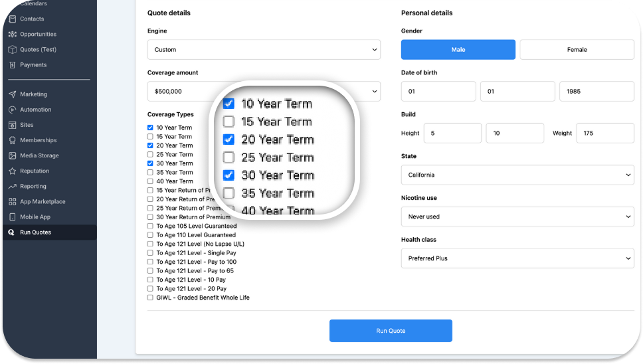The image size is (643, 364).
Task: Check To Age 121 Level - Pay to 100
Action: 150,262
